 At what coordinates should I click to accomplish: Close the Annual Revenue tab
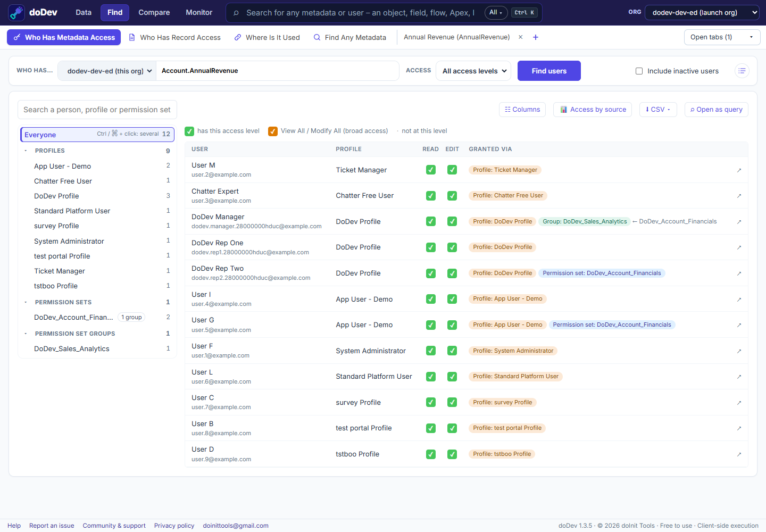521,37
